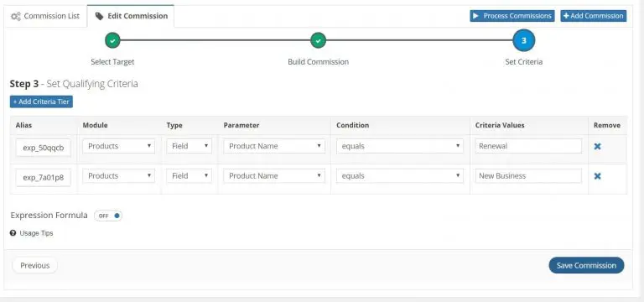Click the Usage Tips question mark icon
Viewport: 644px width, 302px height.
tap(13, 233)
